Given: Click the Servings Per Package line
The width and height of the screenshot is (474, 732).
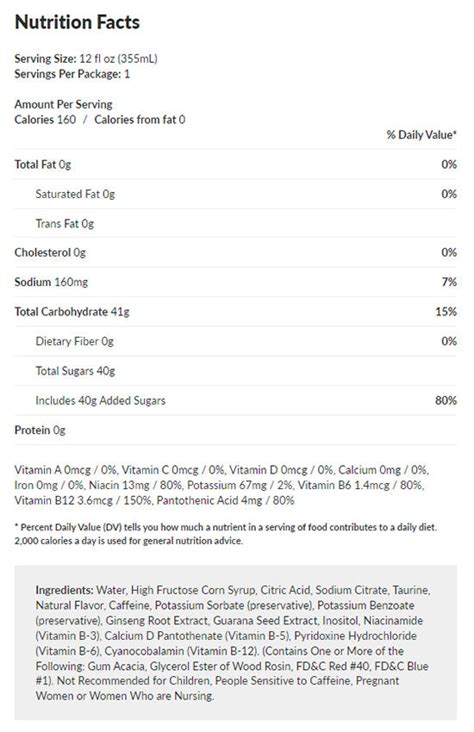Looking at the screenshot, I should point(72,74).
